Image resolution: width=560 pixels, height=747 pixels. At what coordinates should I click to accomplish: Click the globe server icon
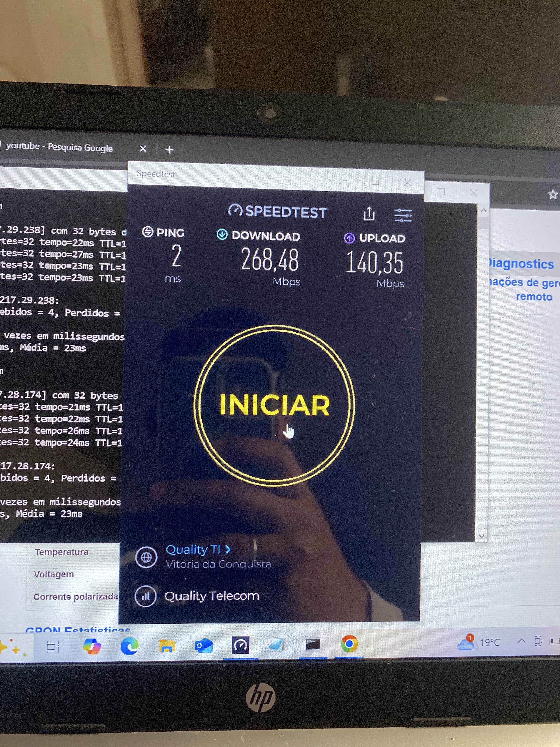coord(146,557)
